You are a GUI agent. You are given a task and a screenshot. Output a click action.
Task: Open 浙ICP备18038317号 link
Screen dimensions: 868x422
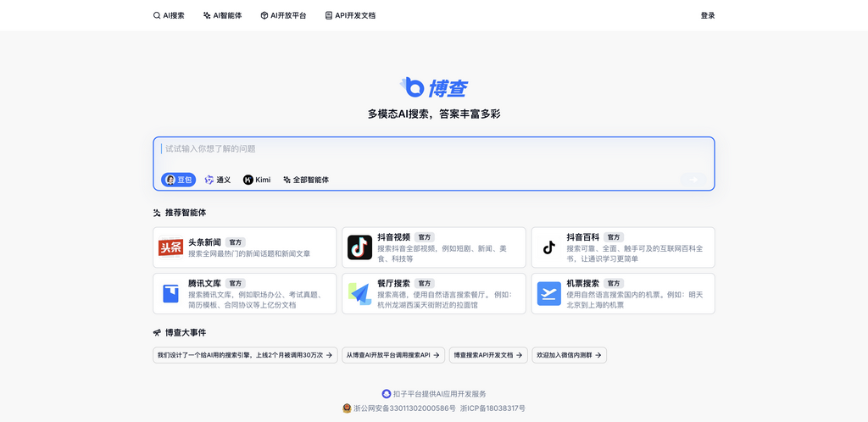[492, 408]
